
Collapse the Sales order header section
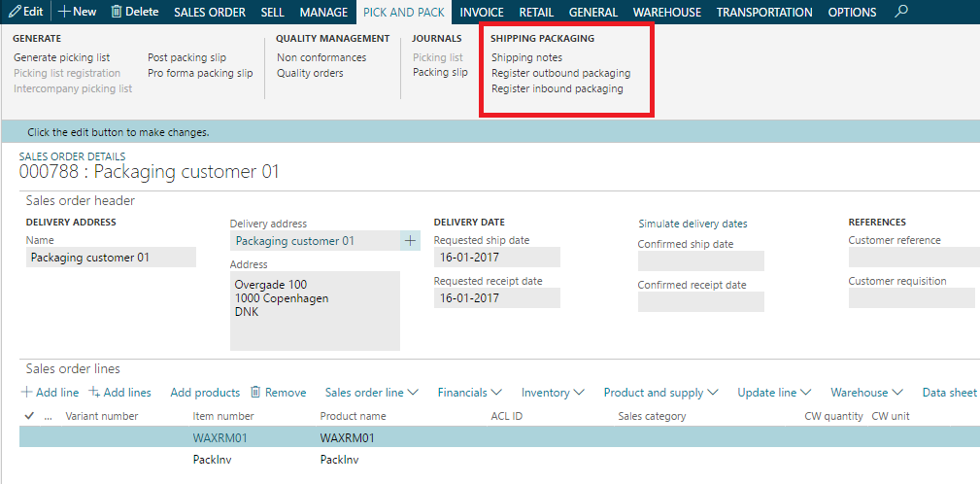(80, 201)
